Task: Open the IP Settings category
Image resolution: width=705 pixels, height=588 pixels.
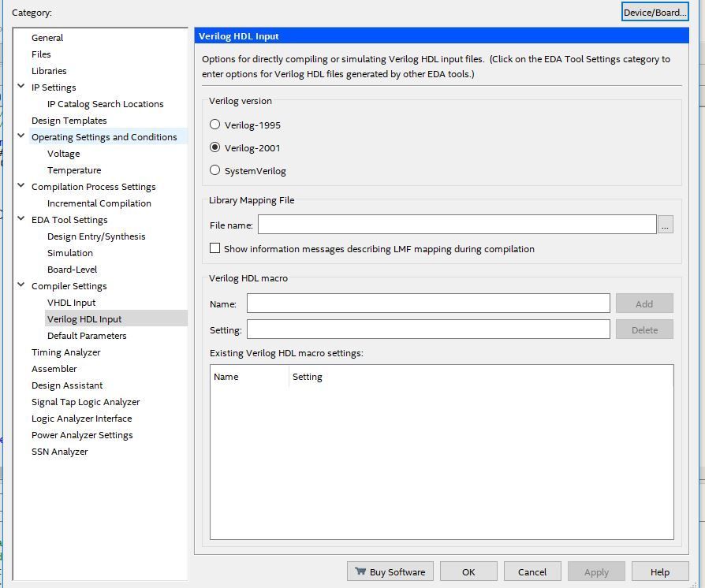Action: 54,87
